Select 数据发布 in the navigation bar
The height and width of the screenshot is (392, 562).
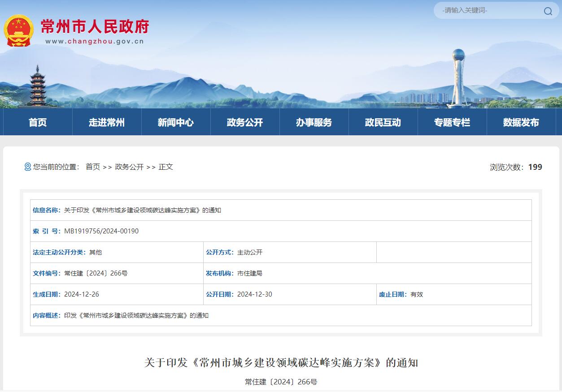pos(521,122)
